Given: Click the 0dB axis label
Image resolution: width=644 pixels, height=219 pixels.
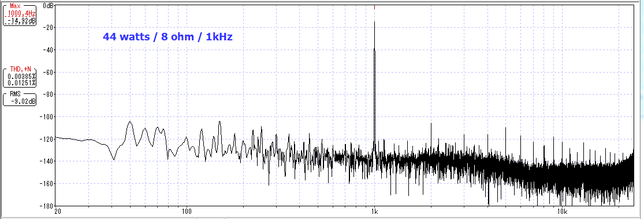Looking at the screenshot, I should coord(49,5).
